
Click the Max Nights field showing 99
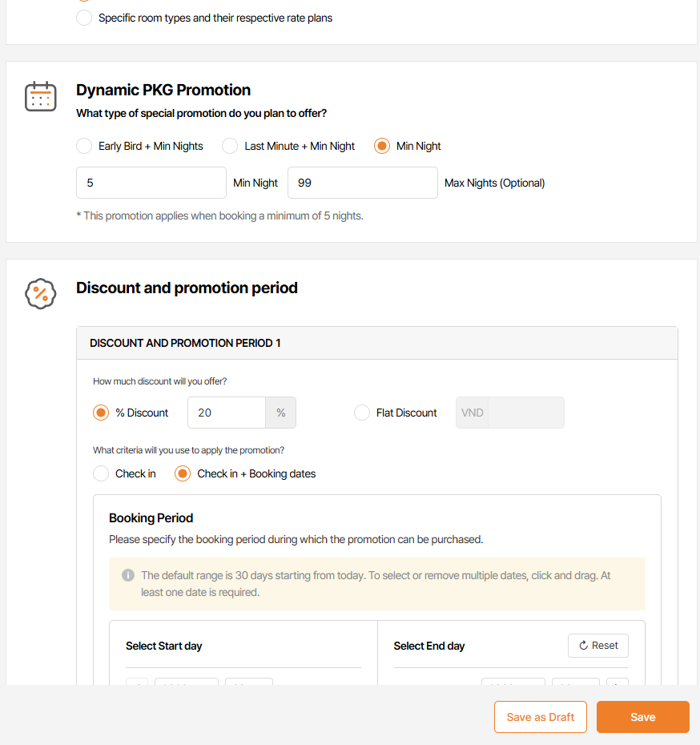pos(362,183)
